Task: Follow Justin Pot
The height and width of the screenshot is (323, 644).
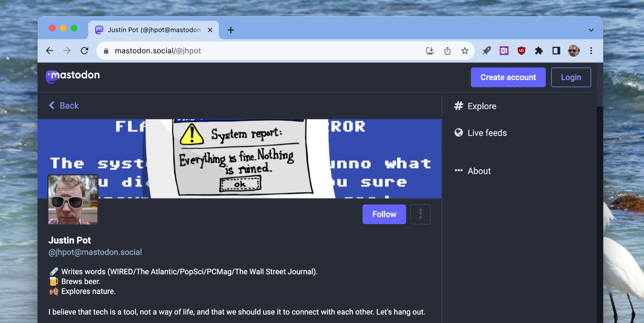Action: click(384, 214)
